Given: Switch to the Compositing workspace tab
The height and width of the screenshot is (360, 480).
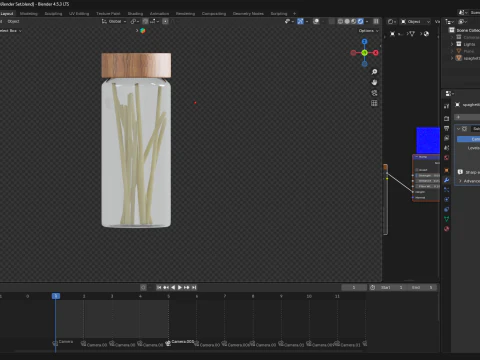Looking at the screenshot, I should 214,14.
